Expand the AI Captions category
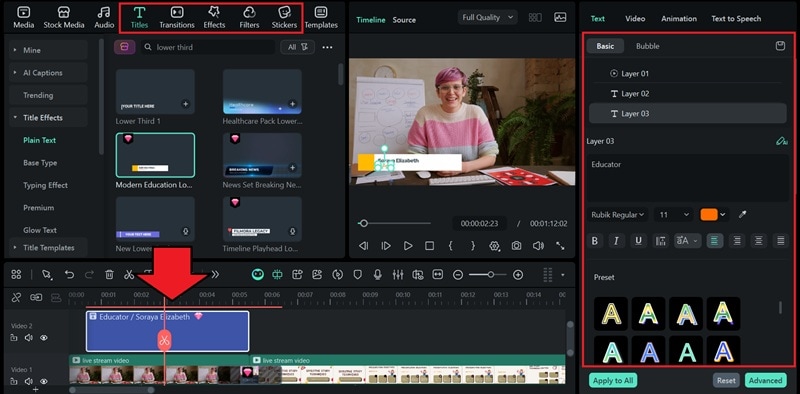 [47, 72]
